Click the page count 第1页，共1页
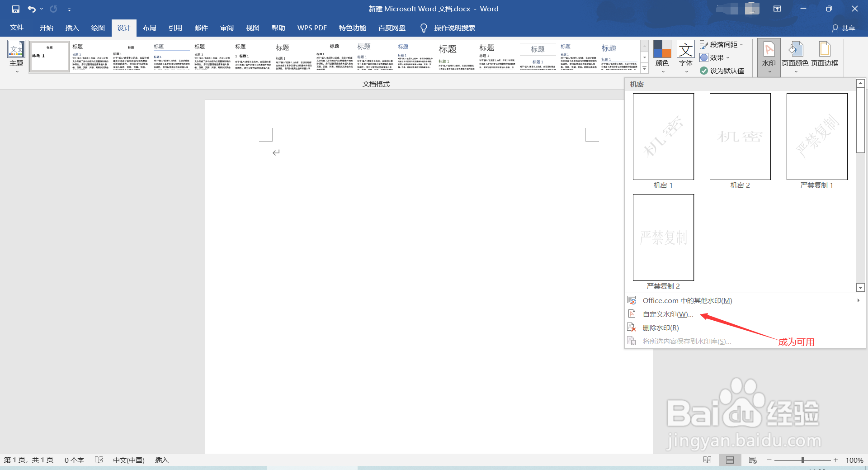 click(28, 460)
